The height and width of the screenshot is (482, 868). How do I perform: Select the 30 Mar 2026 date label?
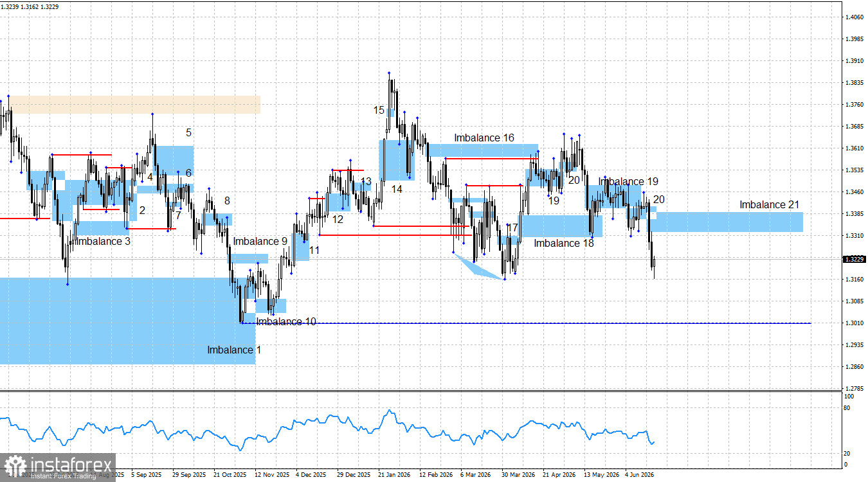(x=518, y=475)
